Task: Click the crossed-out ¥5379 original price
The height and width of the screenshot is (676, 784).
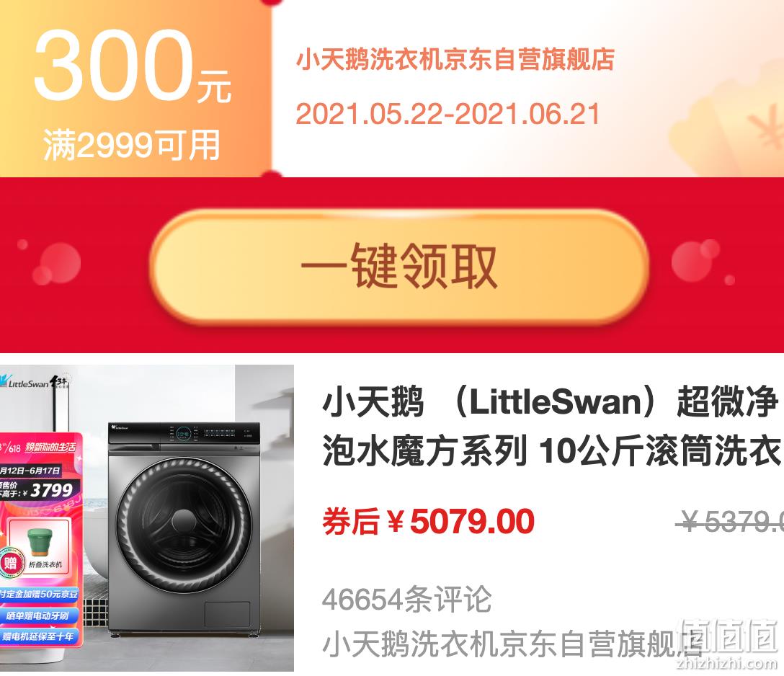Action: (730, 522)
